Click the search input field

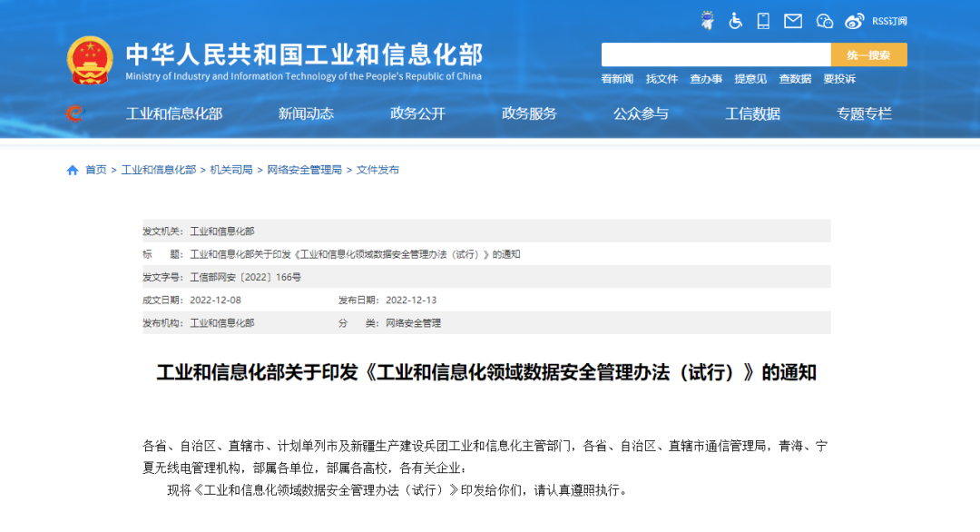click(716, 55)
